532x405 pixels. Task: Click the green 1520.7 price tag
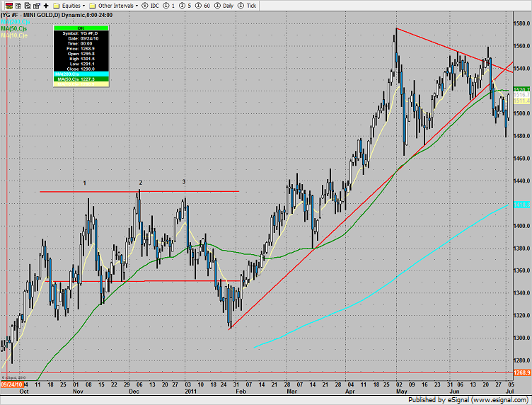522,89
